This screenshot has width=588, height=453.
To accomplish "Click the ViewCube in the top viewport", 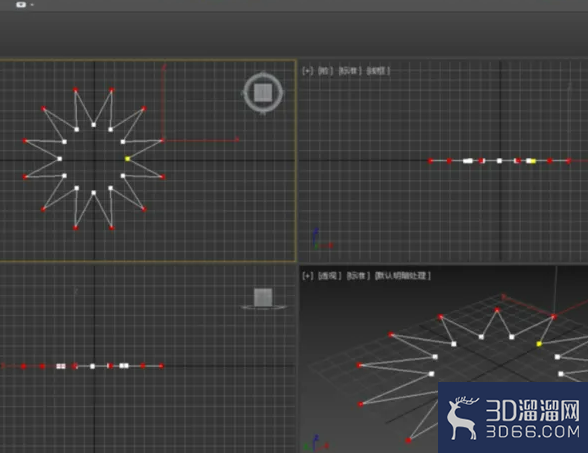I will tap(263, 93).
